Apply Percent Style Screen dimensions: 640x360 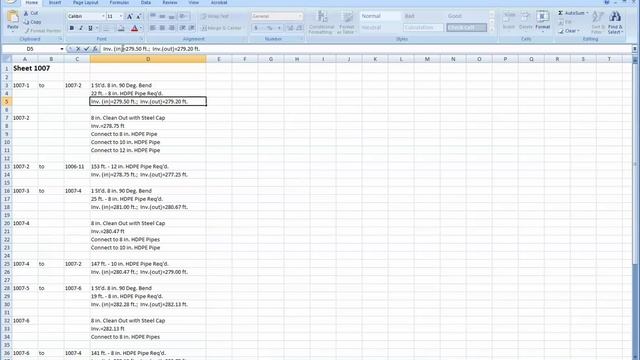tap(269, 28)
